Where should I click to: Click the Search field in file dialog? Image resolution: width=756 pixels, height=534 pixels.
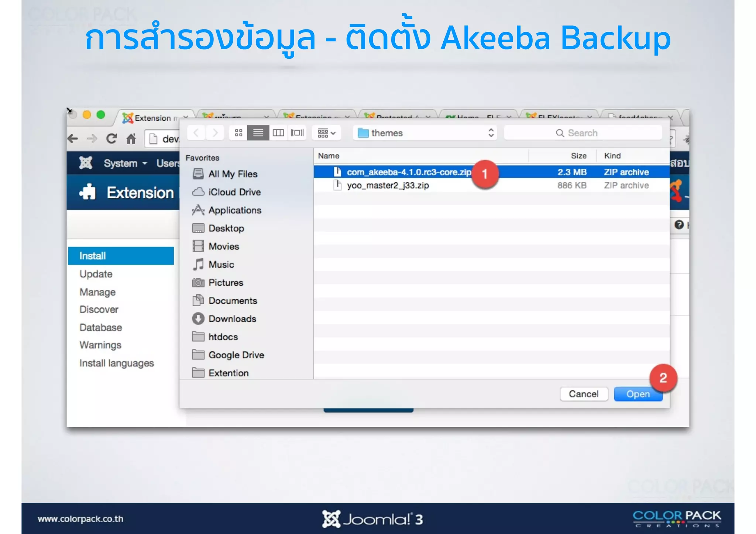[x=583, y=133]
